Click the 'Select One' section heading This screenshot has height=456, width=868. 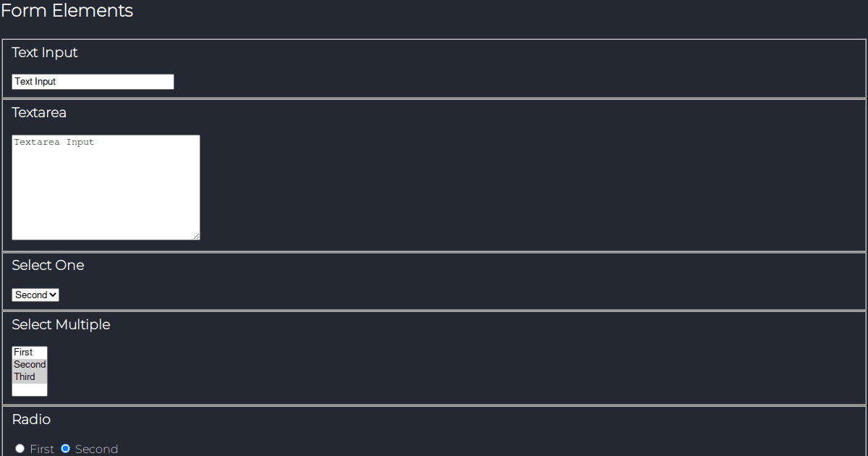click(x=48, y=265)
